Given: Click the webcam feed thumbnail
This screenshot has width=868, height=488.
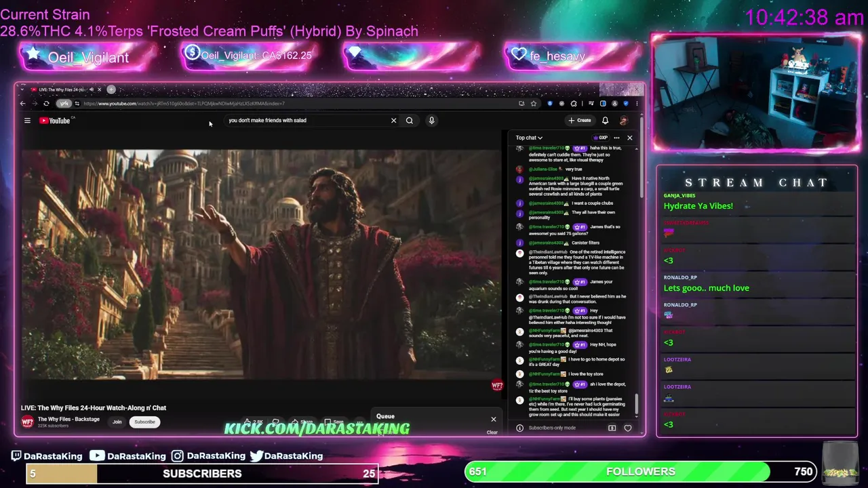Looking at the screenshot, I should [x=756, y=92].
